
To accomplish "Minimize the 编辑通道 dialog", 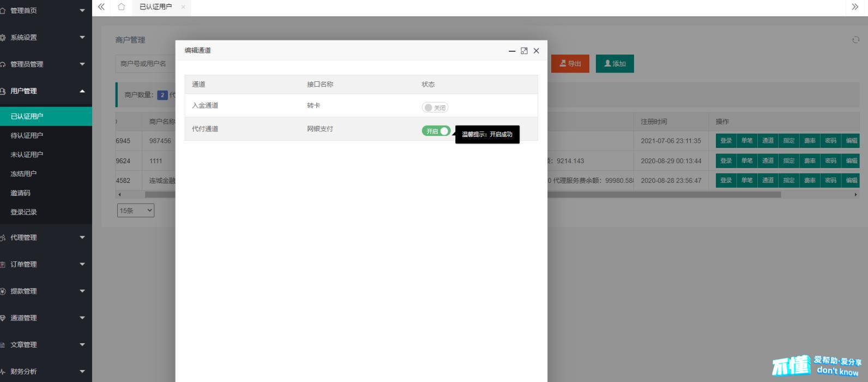I will (512, 51).
